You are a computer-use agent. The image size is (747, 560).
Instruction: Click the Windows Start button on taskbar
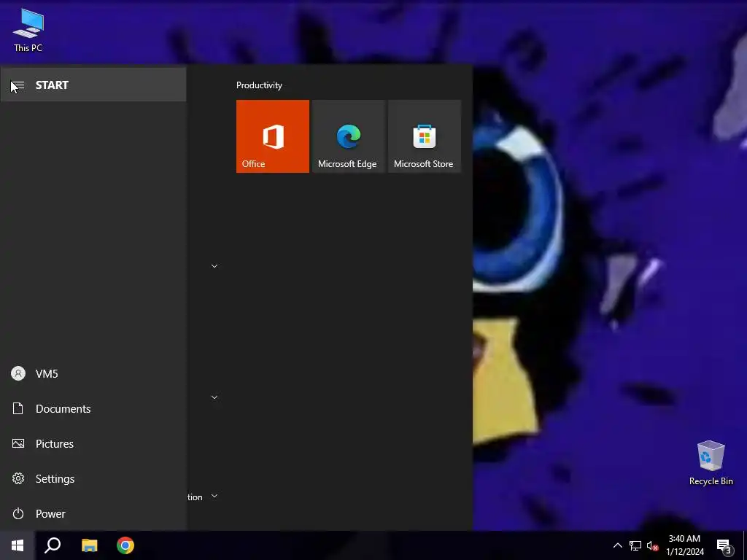tap(18, 545)
